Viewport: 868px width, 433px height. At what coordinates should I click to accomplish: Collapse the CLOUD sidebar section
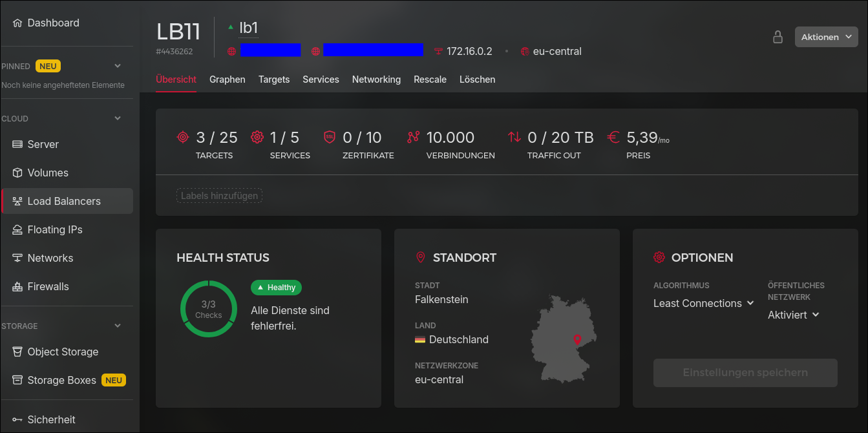click(x=117, y=118)
